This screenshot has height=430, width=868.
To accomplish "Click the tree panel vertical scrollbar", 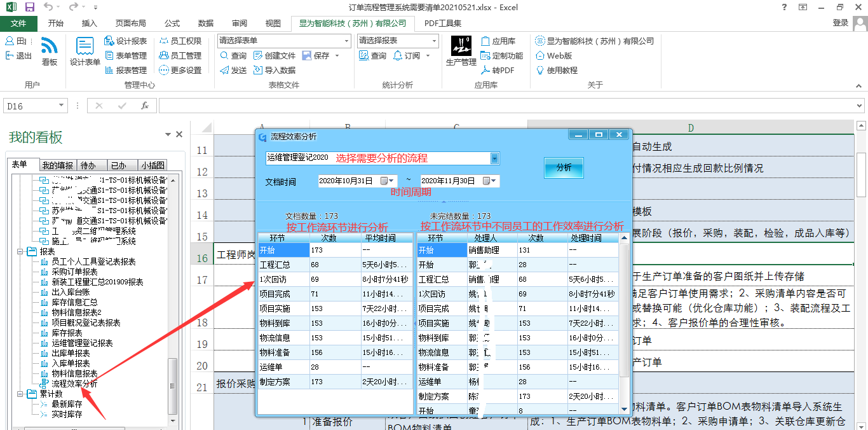I will 172,385.
